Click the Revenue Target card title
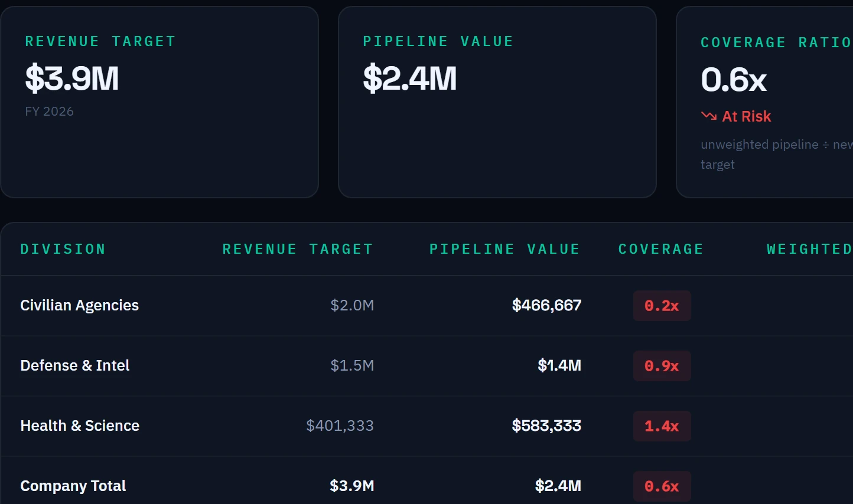 [100, 41]
